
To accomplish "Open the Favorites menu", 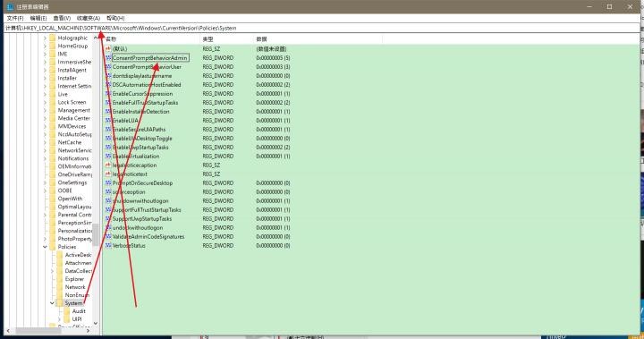I will pos(89,18).
